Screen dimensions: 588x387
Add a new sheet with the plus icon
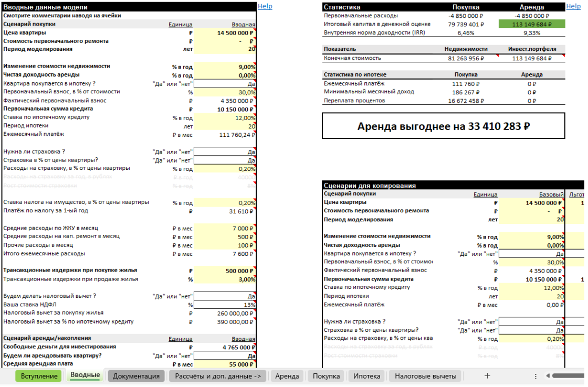click(x=487, y=376)
